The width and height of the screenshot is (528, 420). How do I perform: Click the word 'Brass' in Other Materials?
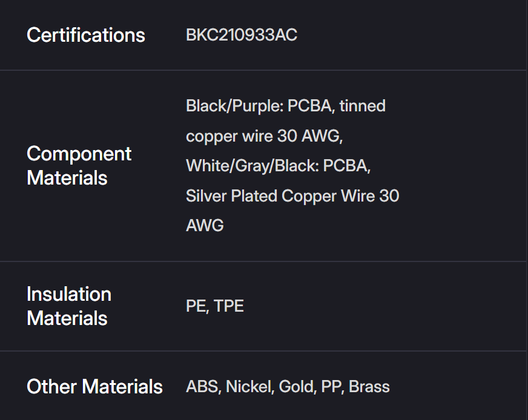click(369, 387)
